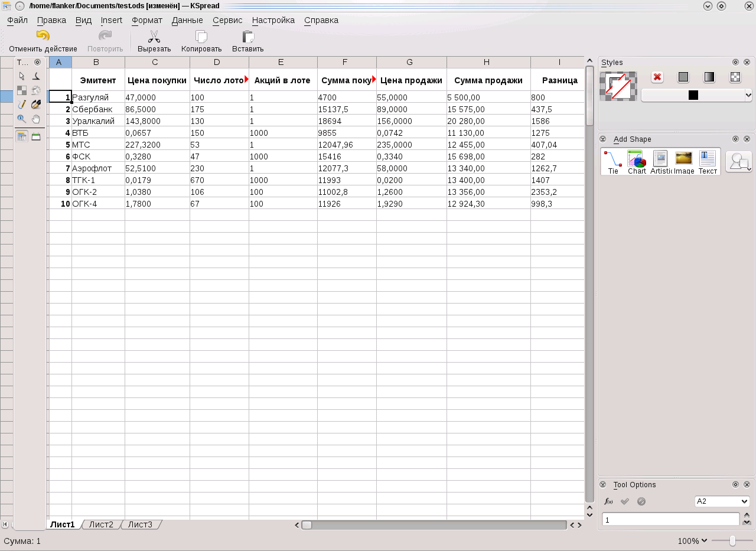Click the cell containing Аэрофлот
Image resolution: width=756 pixels, height=551 pixels.
click(x=98, y=168)
